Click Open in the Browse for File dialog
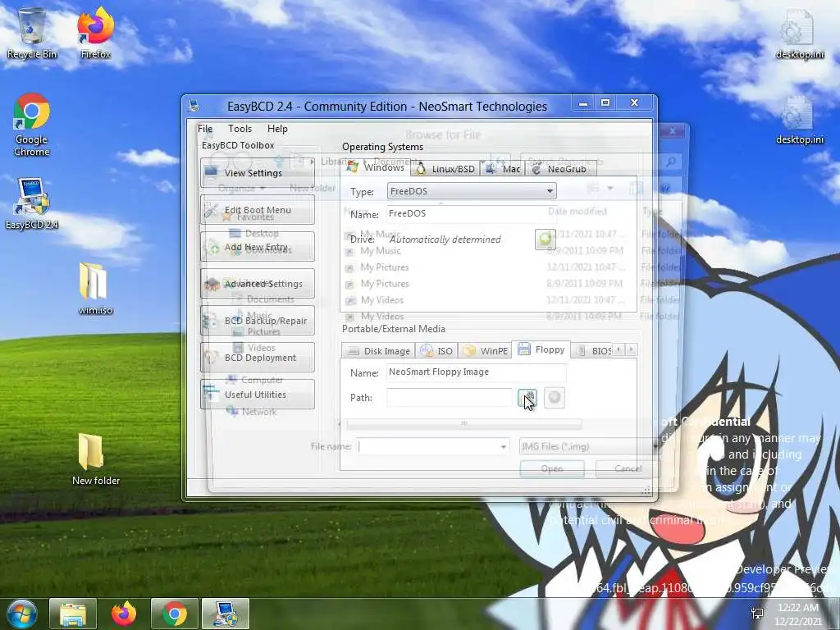The image size is (840, 630). 552,468
